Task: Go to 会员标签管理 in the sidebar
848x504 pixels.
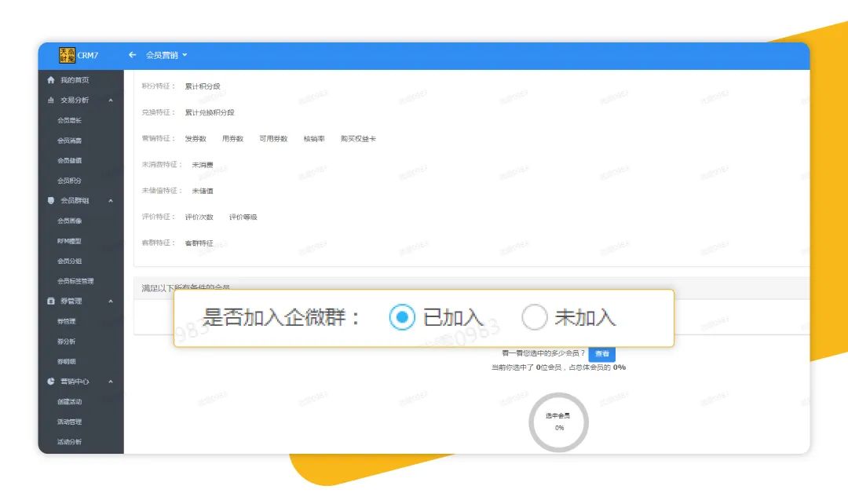Action: 75,281
